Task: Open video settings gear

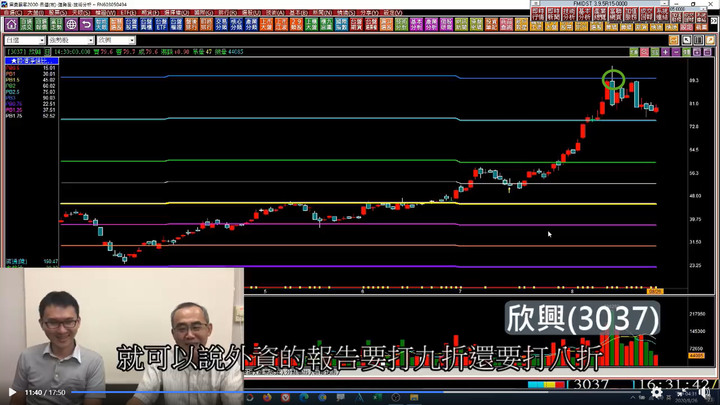Action: [657, 392]
